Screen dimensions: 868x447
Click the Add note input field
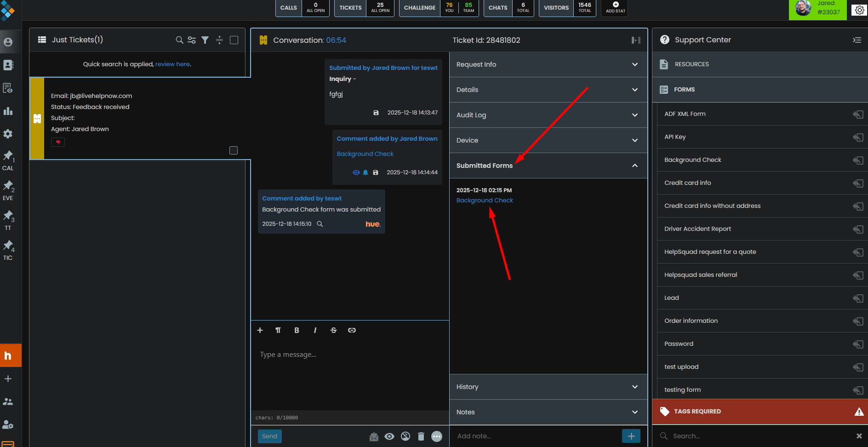coord(536,436)
